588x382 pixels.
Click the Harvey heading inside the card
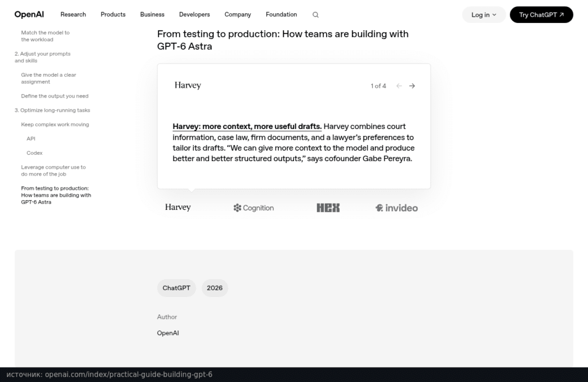(188, 85)
